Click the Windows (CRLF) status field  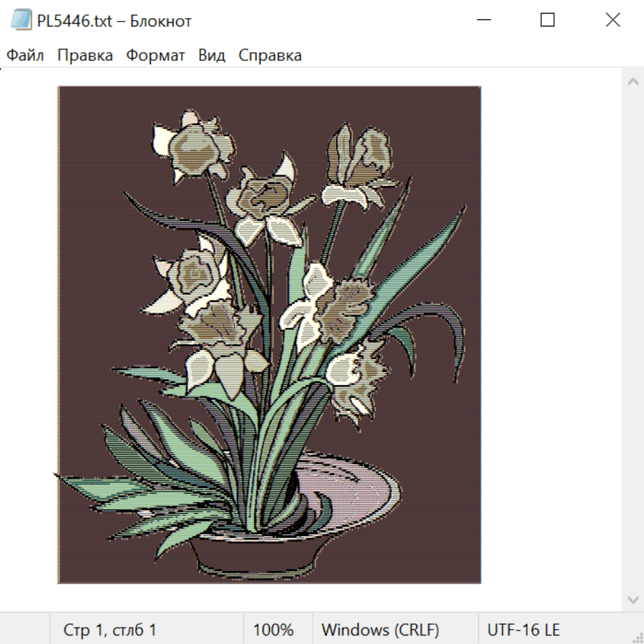380,629
